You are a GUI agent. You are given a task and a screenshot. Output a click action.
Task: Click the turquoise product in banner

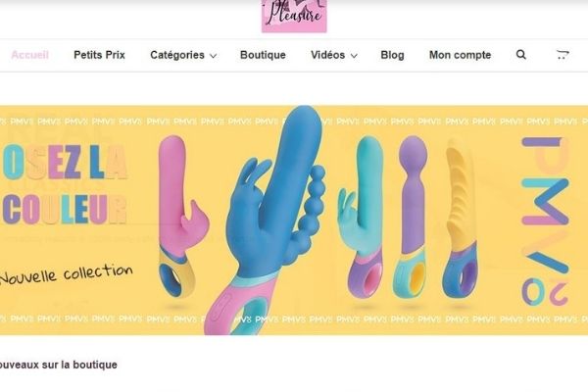pyautogui.click(x=362, y=217)
